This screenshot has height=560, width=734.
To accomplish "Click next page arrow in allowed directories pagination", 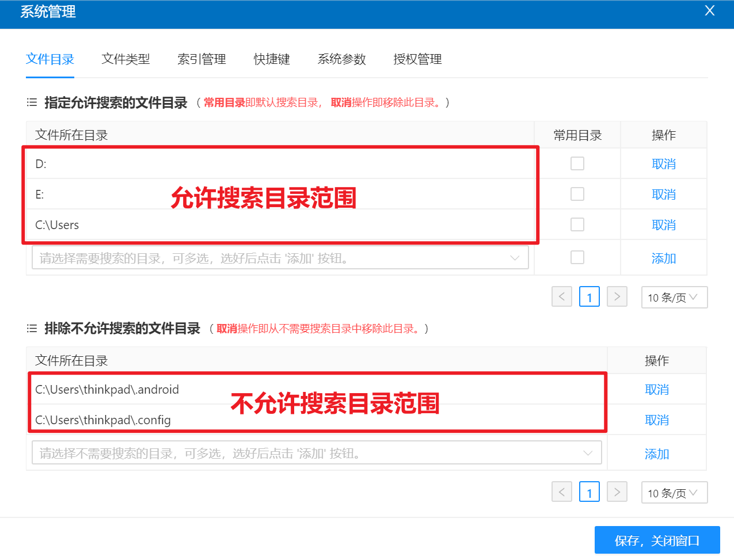I will [617, 297].
